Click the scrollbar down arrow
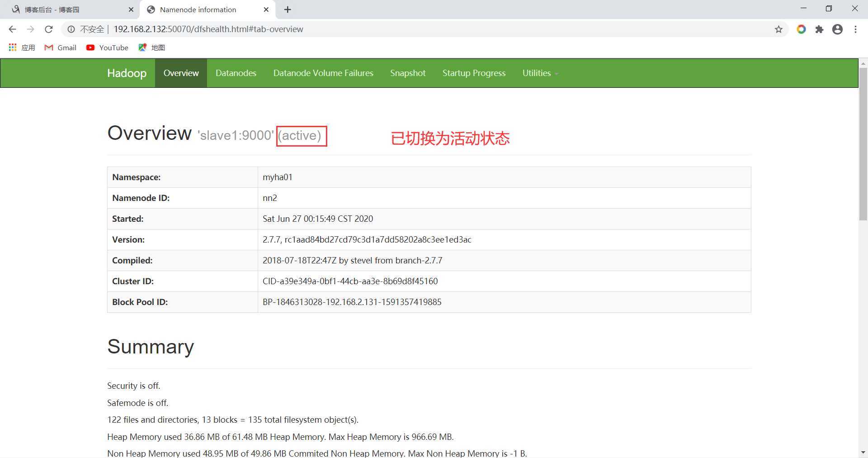868x458 pixels. tap(863, 452)
